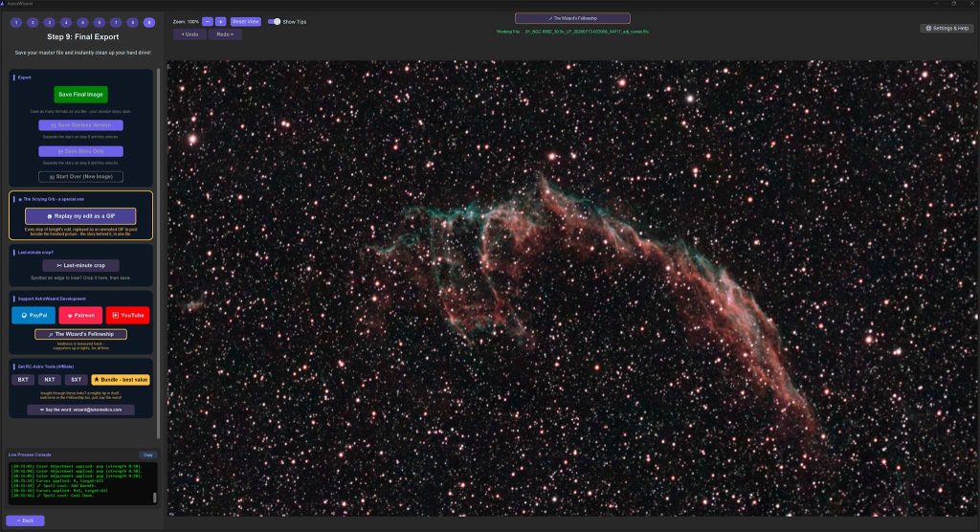Go to wizard step 1 circle
Viewport: 980px width, 532px height.
[16, 23]
